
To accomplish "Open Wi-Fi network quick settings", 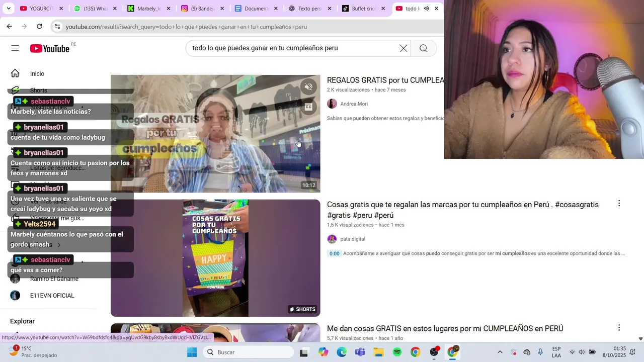I will [572, 352].
